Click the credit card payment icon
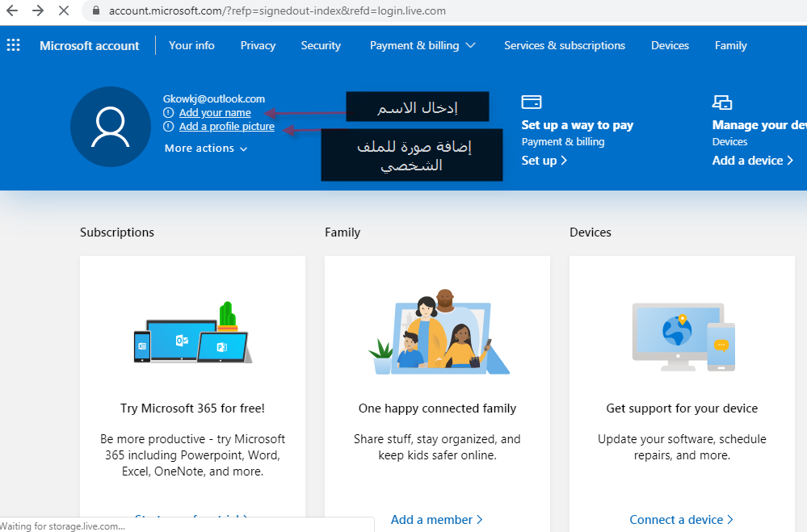 532,102
